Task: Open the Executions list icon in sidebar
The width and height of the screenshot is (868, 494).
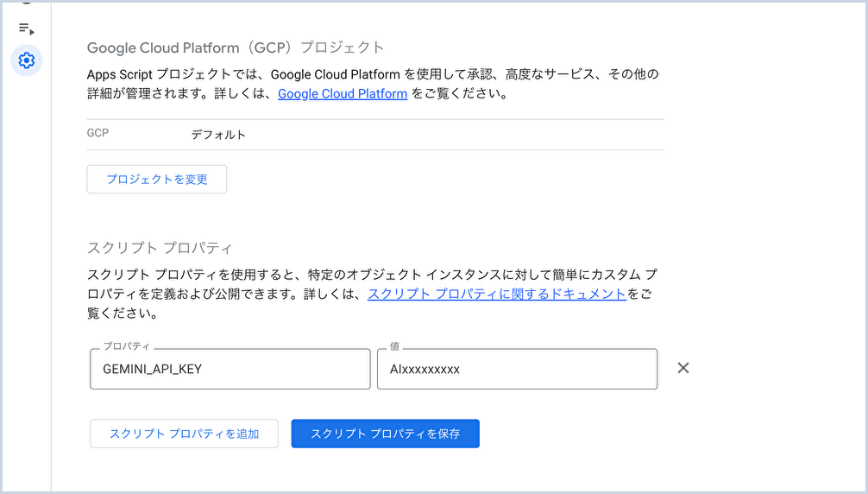Action: tap(26, 28)
